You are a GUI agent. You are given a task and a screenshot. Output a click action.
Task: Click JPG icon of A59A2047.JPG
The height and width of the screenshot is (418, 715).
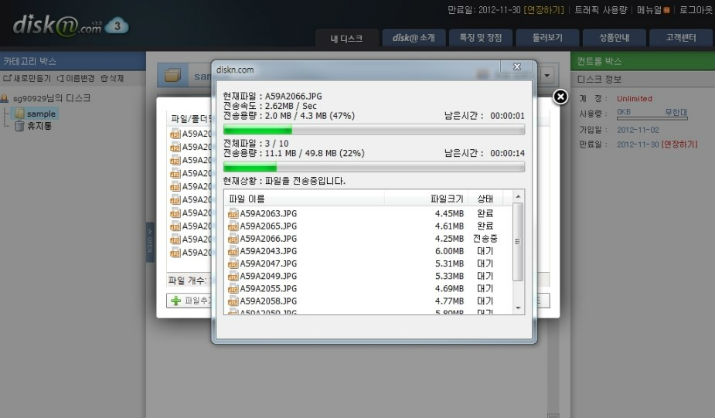click(233, 263)
